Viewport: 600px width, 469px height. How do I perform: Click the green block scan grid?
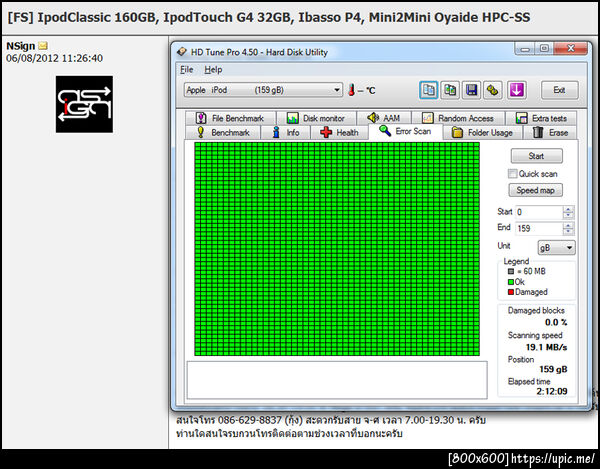coord(337,249)
